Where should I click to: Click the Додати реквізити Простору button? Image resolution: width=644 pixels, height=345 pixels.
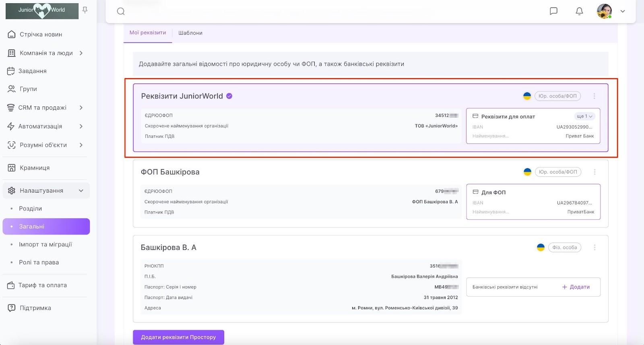178,337
